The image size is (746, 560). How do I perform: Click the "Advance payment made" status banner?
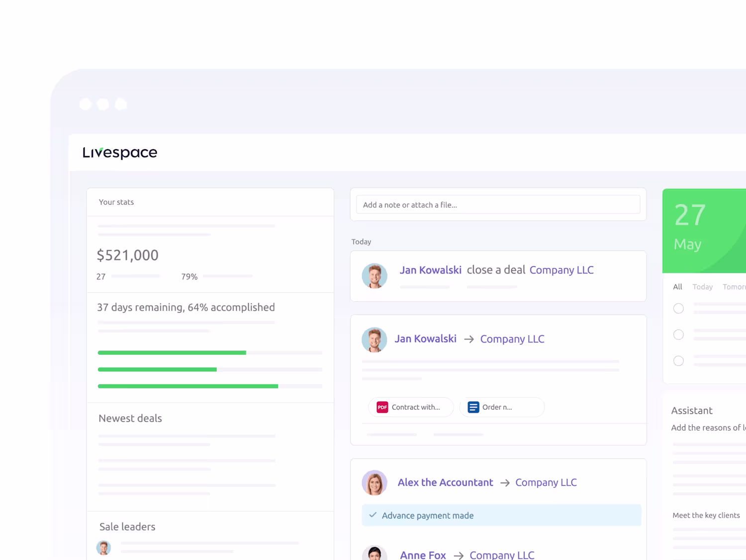click(501, 515)
